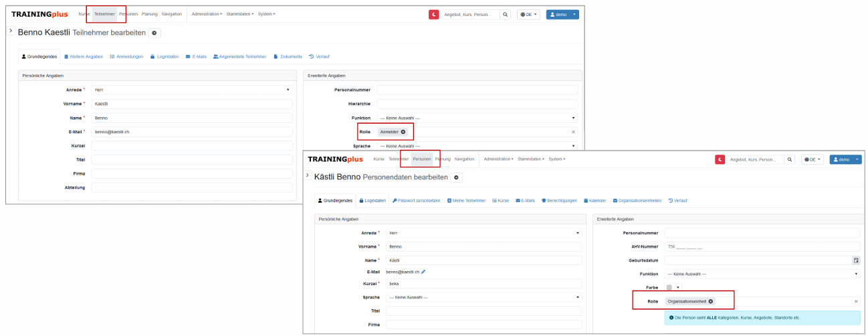
Task: Edit e-mail with pencil icon
Action: click(x=423, y=272)
